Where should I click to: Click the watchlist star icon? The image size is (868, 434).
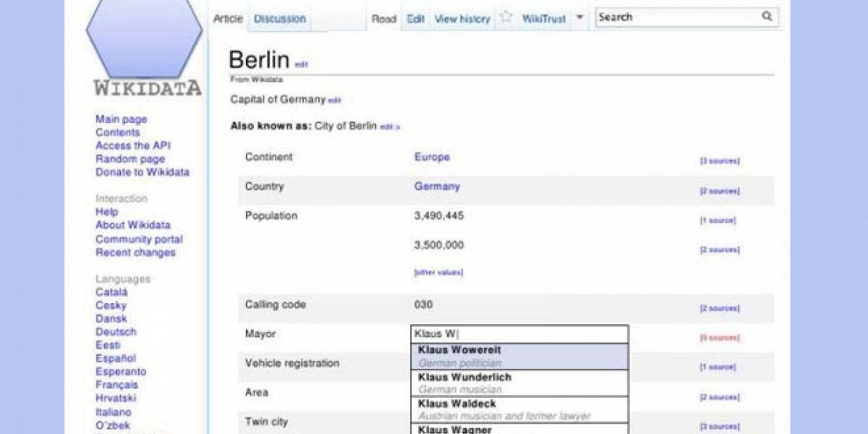pyautogui.click(x=506, y=17)
